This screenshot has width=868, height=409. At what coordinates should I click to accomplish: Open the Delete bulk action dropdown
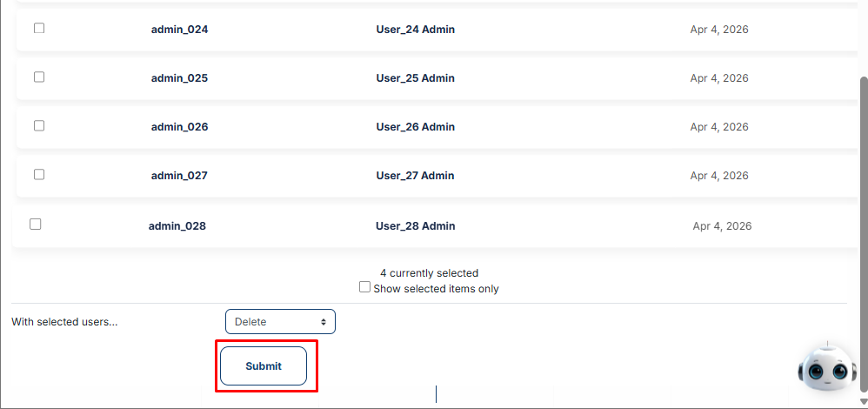280,321
